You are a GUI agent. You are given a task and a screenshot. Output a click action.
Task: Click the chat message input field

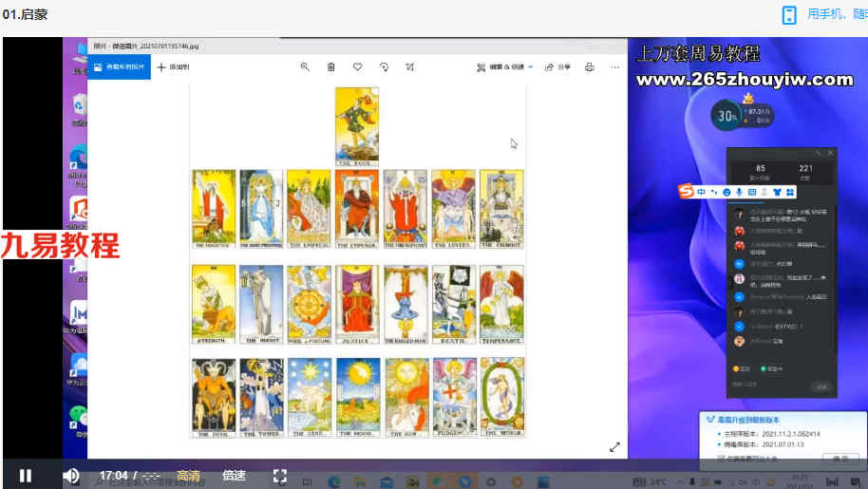769,385
